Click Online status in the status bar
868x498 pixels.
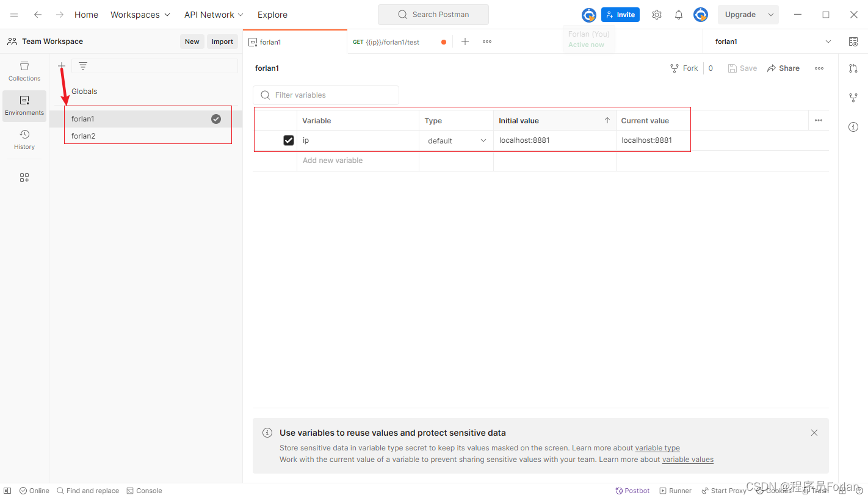(34, 491)
